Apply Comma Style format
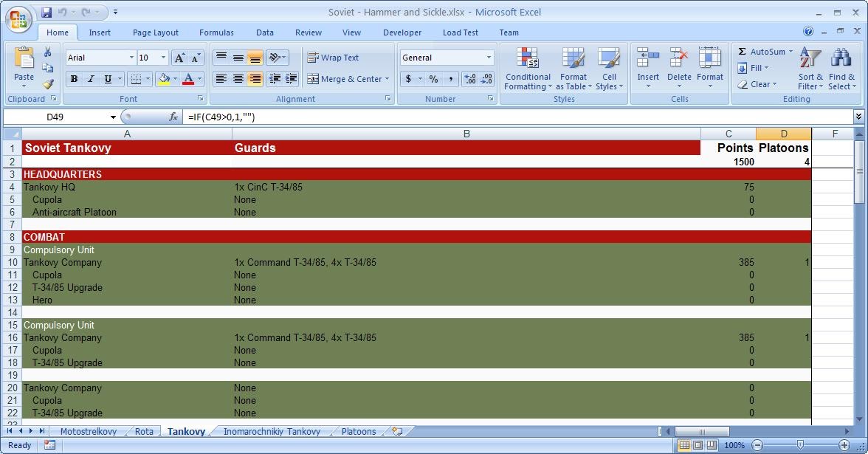 (450, 79)
